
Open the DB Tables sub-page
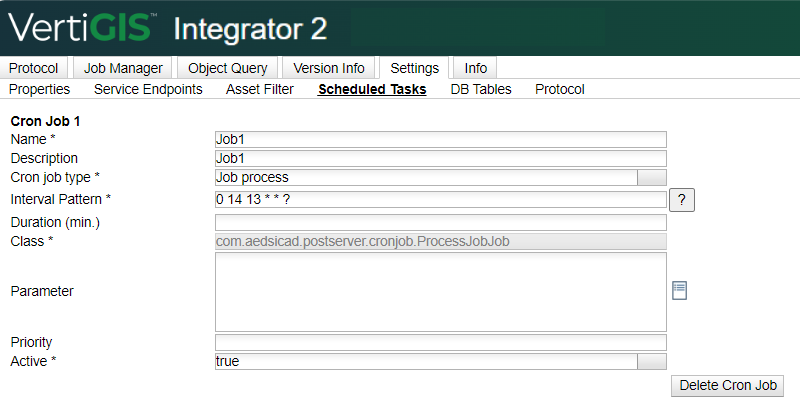pos(481,89)
